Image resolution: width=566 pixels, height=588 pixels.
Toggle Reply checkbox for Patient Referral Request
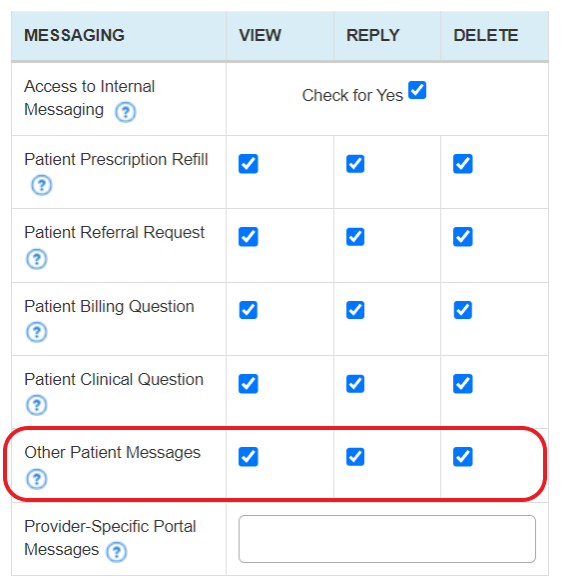pyautogui.click(x=355, y=237)
